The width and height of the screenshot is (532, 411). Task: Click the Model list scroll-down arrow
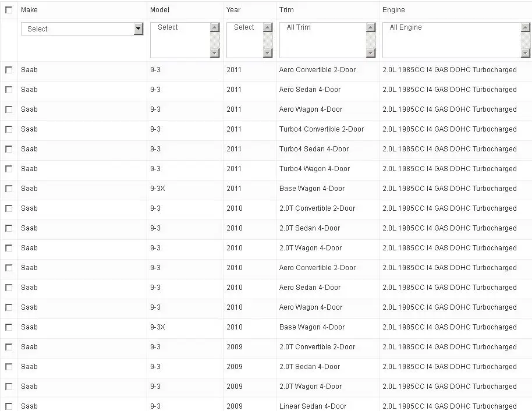(215, 53)
